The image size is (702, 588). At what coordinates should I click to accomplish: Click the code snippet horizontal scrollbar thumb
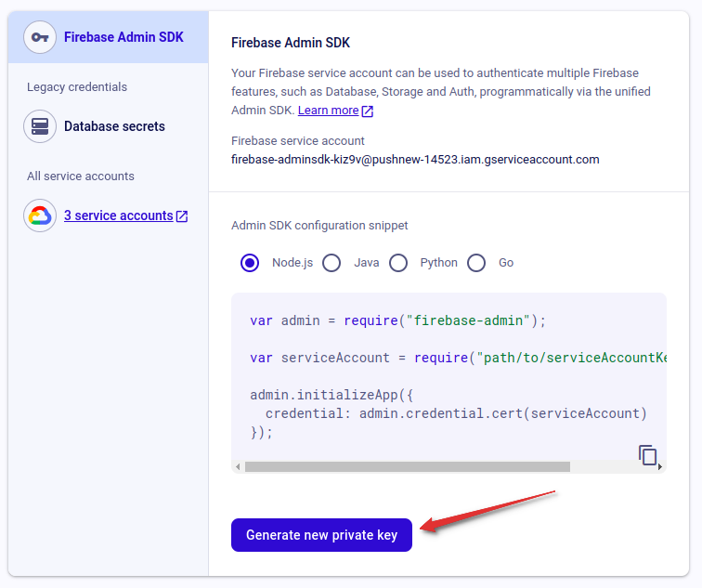408,467
